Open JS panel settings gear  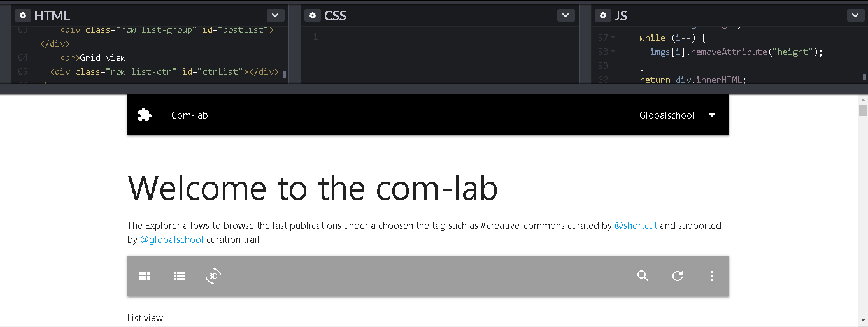tap(602, 15)
